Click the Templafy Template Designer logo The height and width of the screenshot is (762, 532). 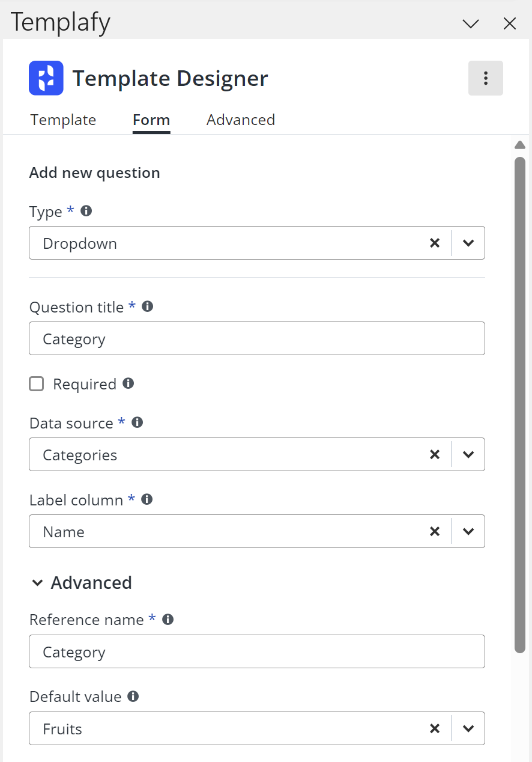46,78
